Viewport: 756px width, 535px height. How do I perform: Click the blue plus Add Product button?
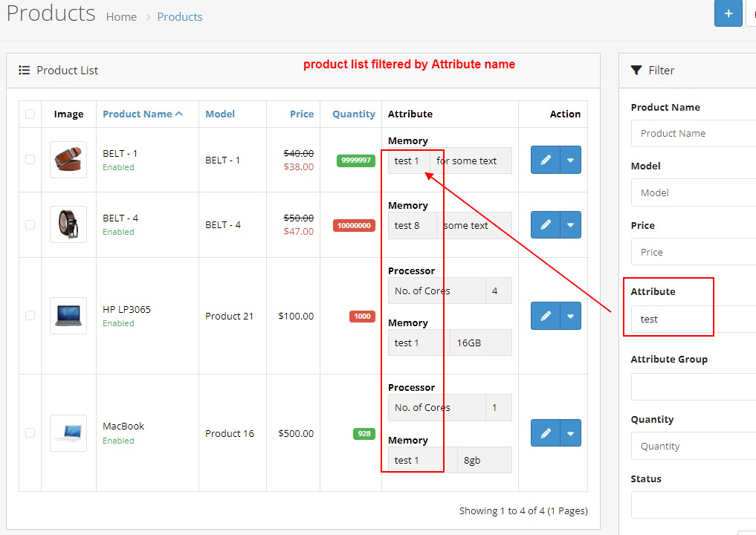coord(728,13)
